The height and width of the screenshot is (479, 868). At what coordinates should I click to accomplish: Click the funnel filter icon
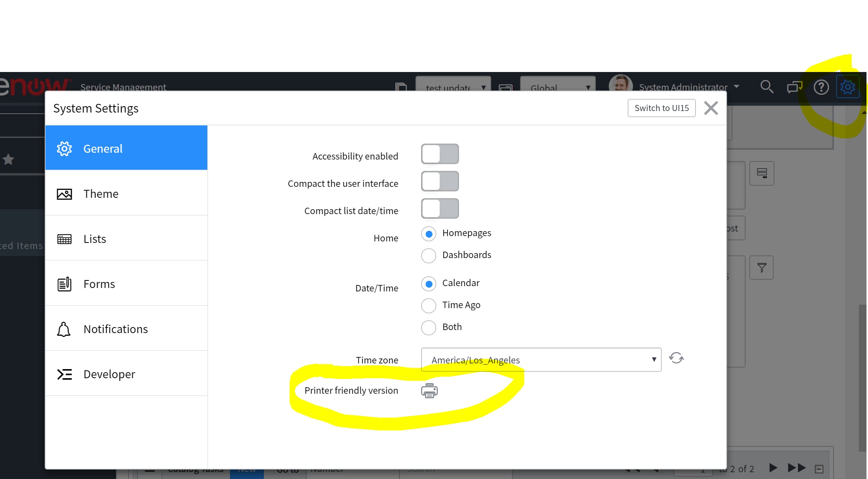761,268
